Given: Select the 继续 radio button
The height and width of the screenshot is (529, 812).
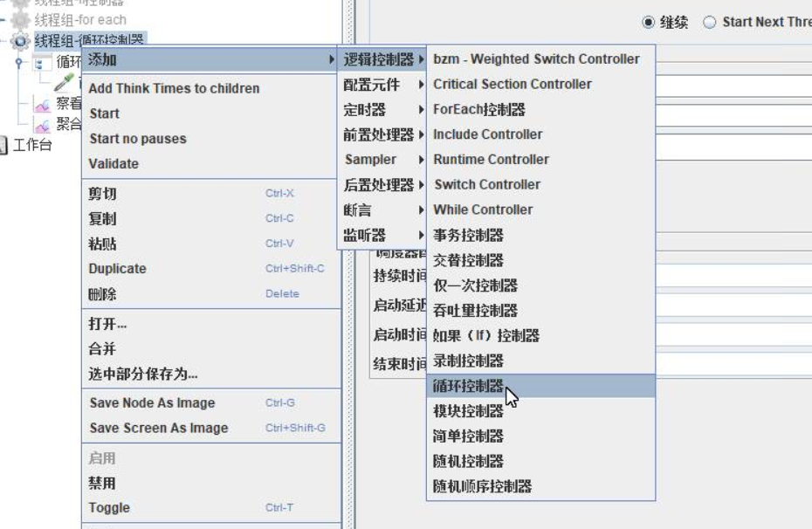Looking at the screenshot, I should pos(648,23).
